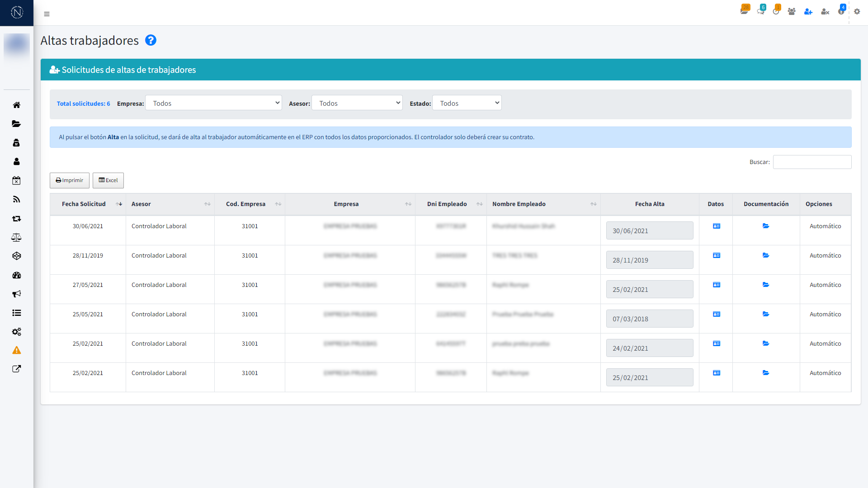This screenshot has width=868, height=488.
Task: Click the Imprimir button
Action: (x=70, y=180)
